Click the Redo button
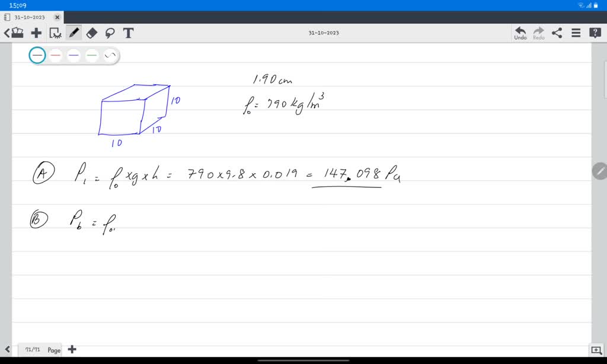The height and width of the screenshot is (364, 607). tap(538, 33)
